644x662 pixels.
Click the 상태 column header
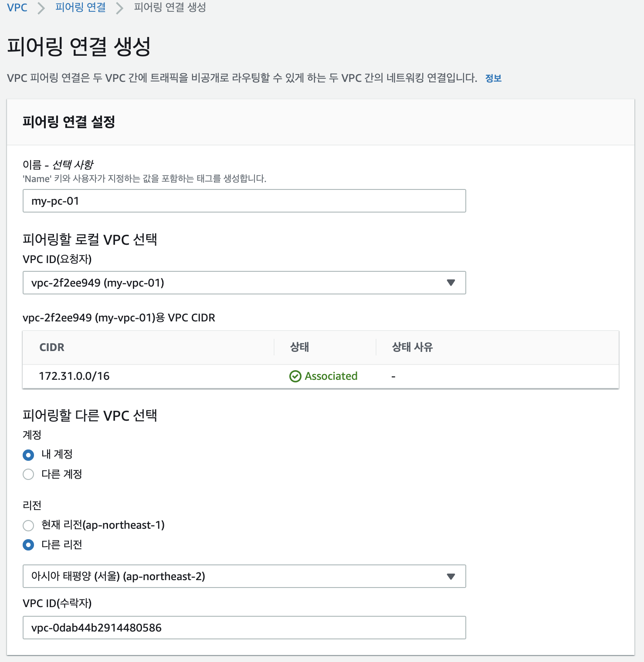coord(299,347)
